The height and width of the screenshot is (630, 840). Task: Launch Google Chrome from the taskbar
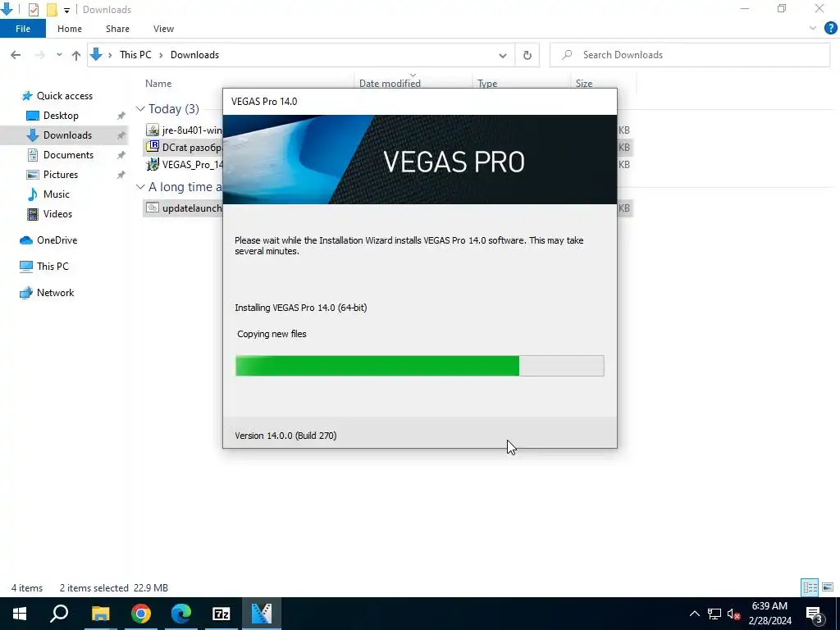pos(141,614)
